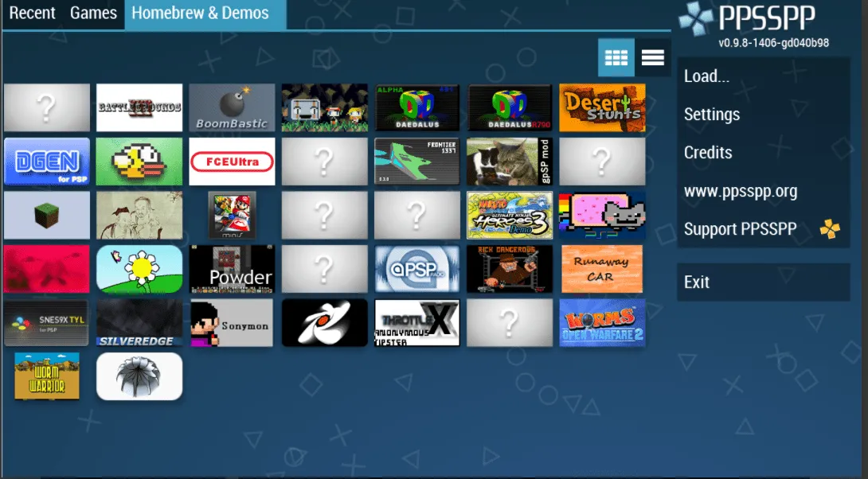Start the DGEN for PSP emulator
Viewport: 868px width, 479px height.
point(47,162)
